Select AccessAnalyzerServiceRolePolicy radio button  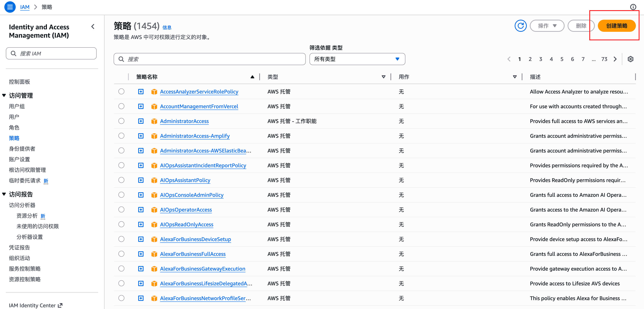point(121,92)
